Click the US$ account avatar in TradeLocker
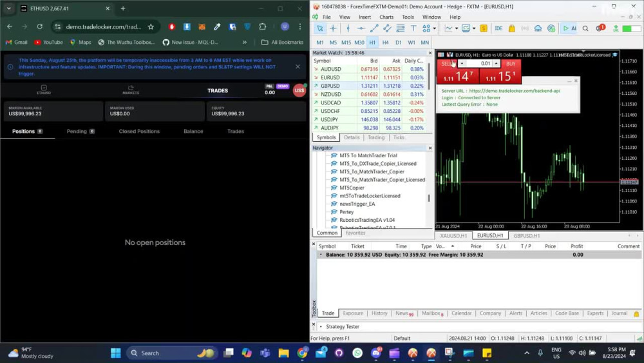Viewport: 644px width, 363px height. [x=299, y=90]
